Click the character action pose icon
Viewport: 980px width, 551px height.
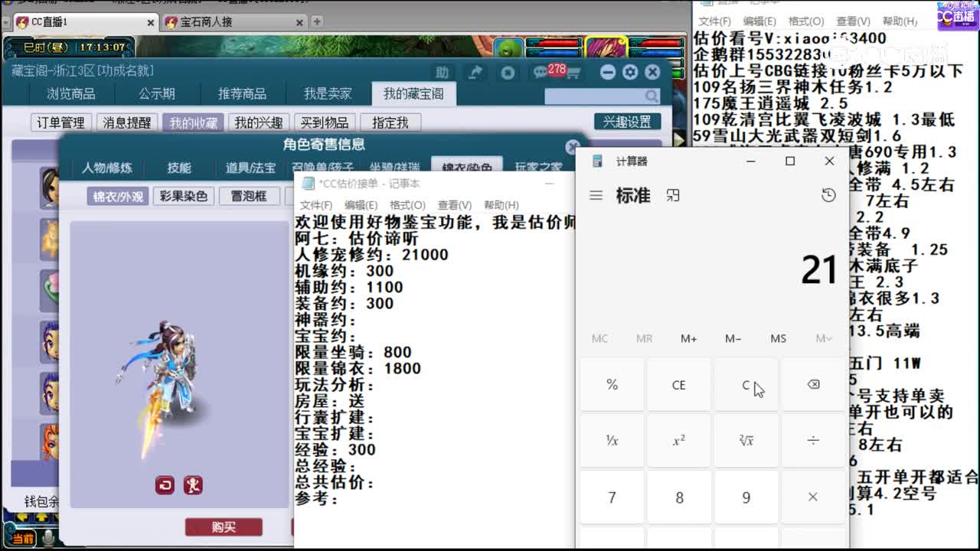tap(193, 485)
